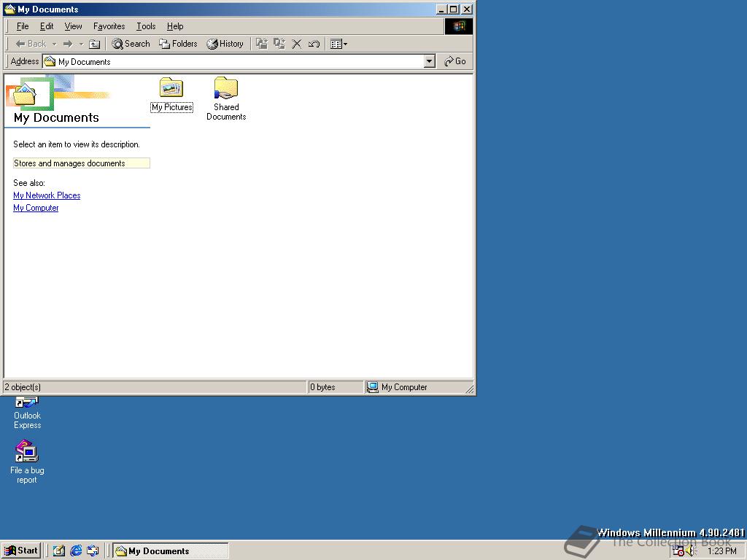Open the Back history dropdown arrow

click(x=54, y=44)
